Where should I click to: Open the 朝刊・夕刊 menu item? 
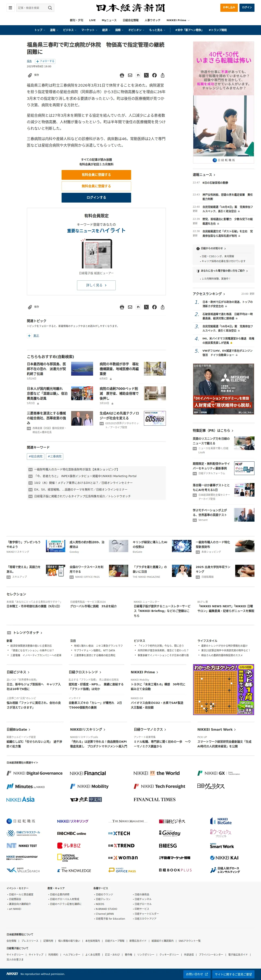pos(76,20)
